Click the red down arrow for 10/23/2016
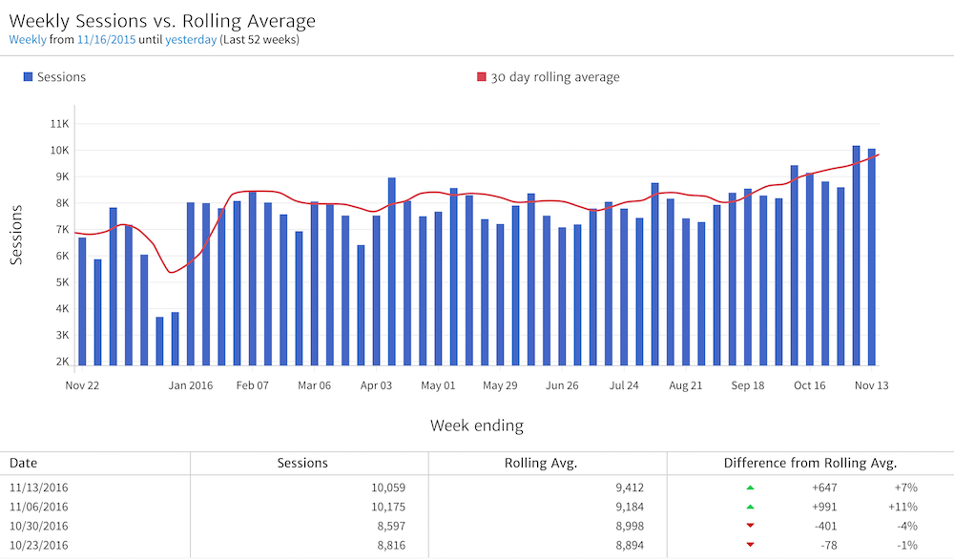Image resolution: width=954 pixels, height=560 pixels. (750, 545)
